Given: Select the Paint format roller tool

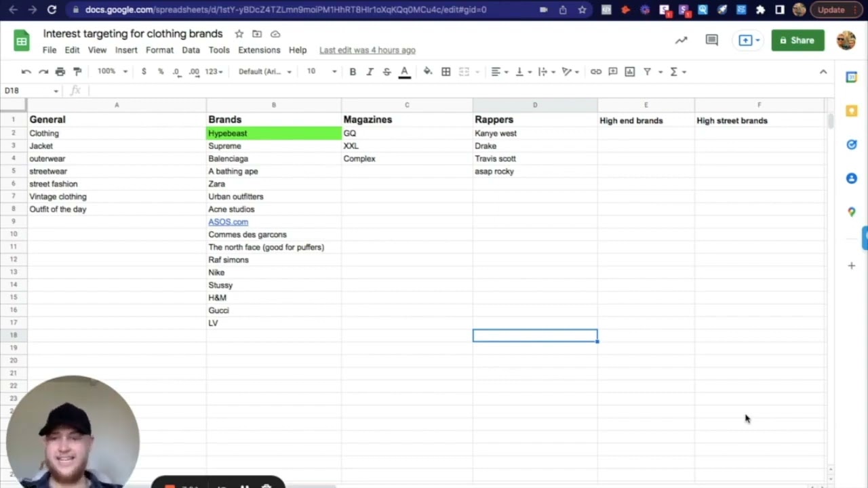Looking at the screenshot, I should tap(77, 72).
